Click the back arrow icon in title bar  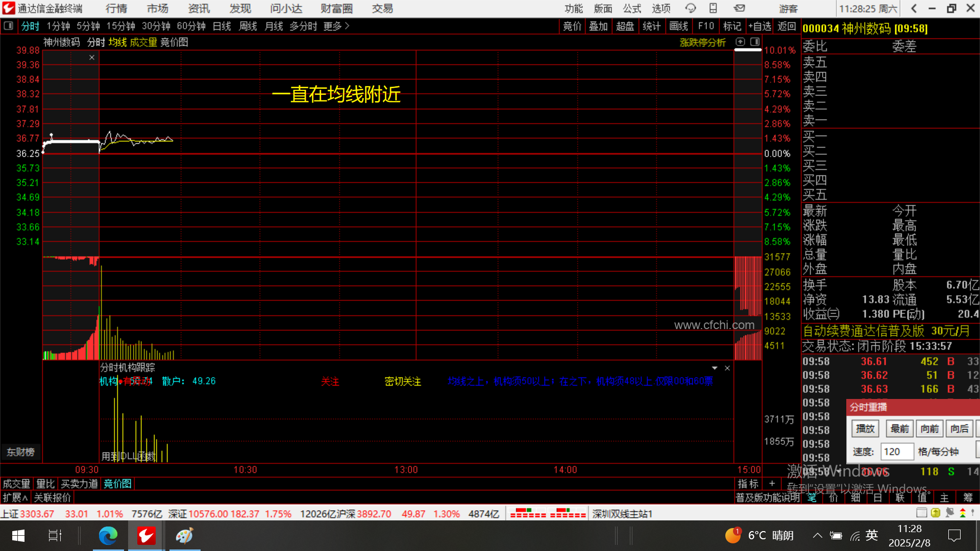914,8
